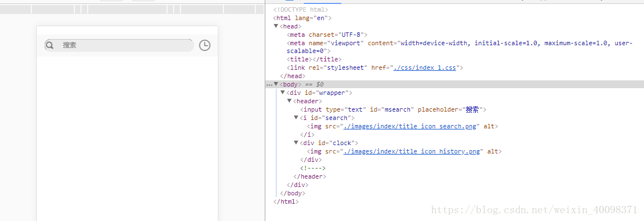Open the title_icon_history.png link

412,151
